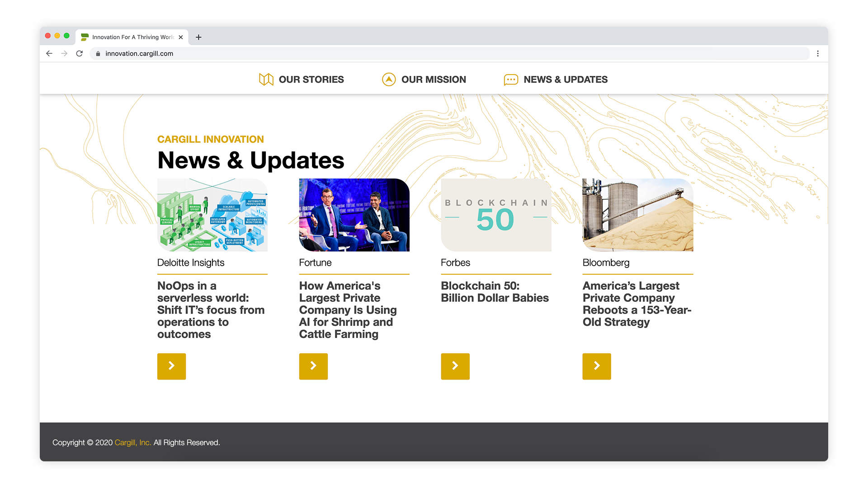Viewport: 868px width, 488px height.
Task: Go to the OUR STORIES section
Action: (311, 80)
